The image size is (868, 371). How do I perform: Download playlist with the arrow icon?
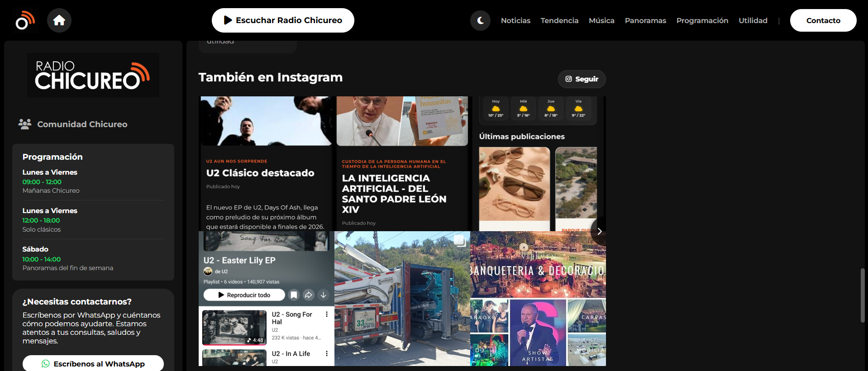tap(323, 295)
